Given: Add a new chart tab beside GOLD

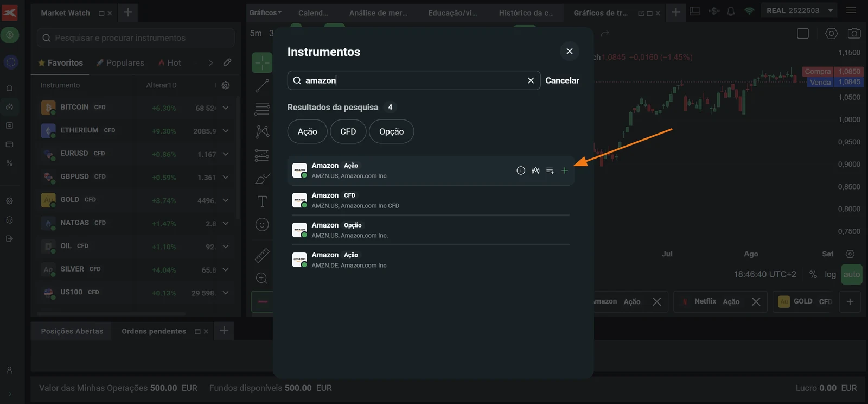Looking at the screenshot, I should (x=850, y=301).
